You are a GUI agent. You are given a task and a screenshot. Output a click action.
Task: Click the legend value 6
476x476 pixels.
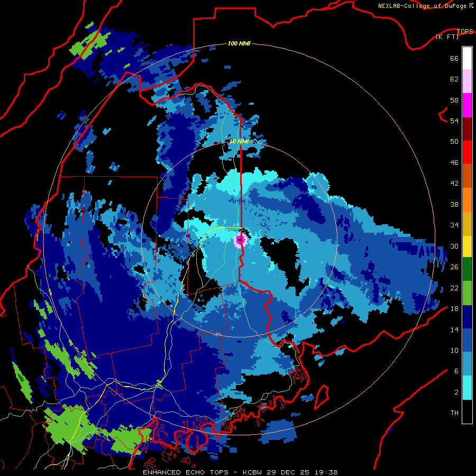click(x=456, y=371)
